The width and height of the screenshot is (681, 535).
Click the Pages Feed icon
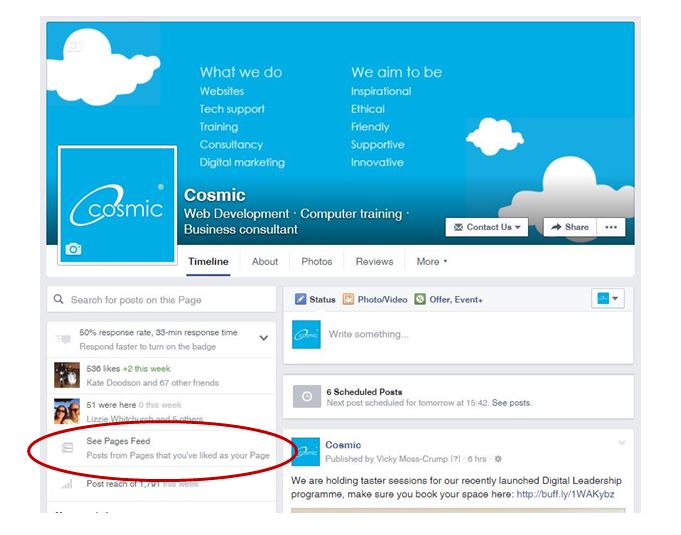(67, 447)
